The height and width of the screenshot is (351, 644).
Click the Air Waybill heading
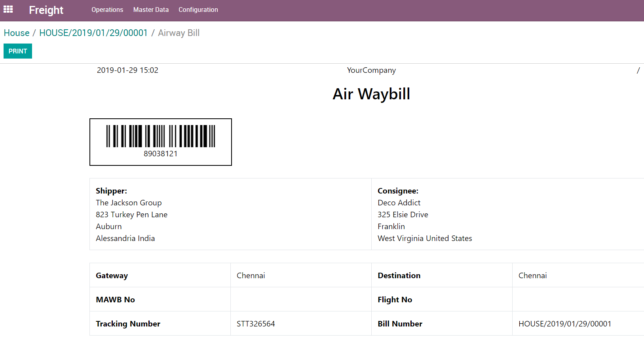(371, 94)
